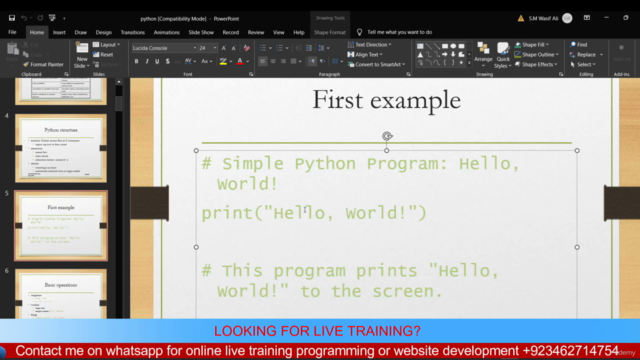Switch to the Slide Show tab
The image size is (640, 360).
[201, 32]
